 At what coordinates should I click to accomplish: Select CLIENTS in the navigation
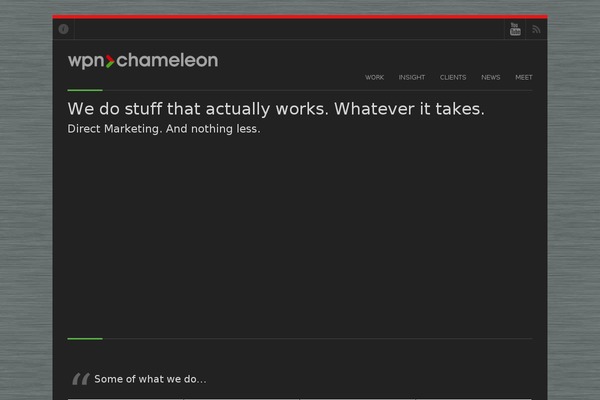coord(453,77)
